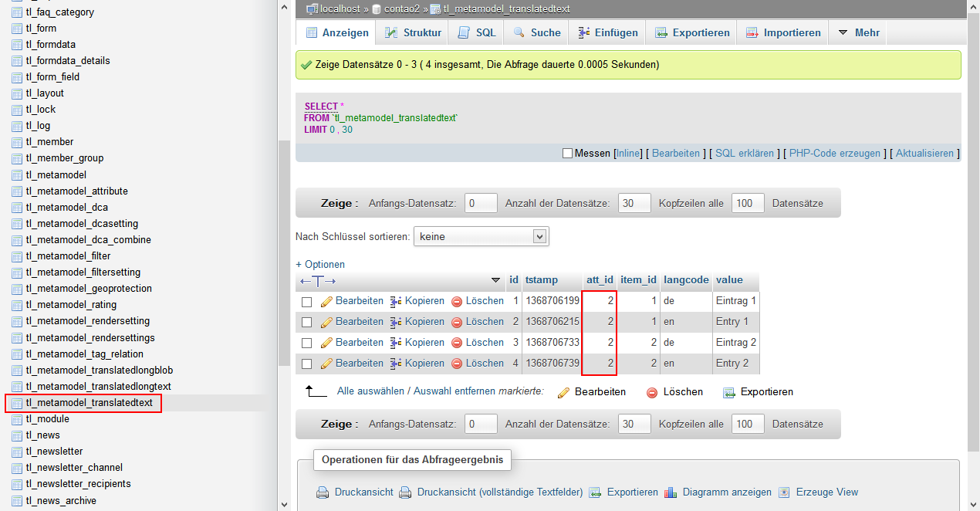
Task: Click the SQL erklären link
Action: click(744, 154)
